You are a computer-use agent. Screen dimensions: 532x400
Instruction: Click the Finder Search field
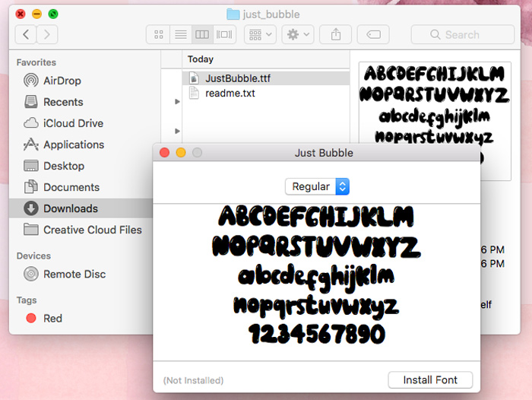[463, 34]
